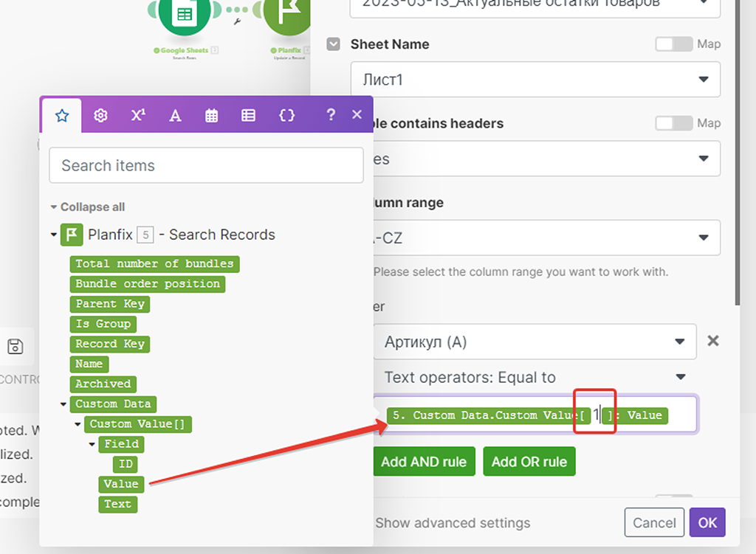Confirm settings with OK button

coord(707,523)
